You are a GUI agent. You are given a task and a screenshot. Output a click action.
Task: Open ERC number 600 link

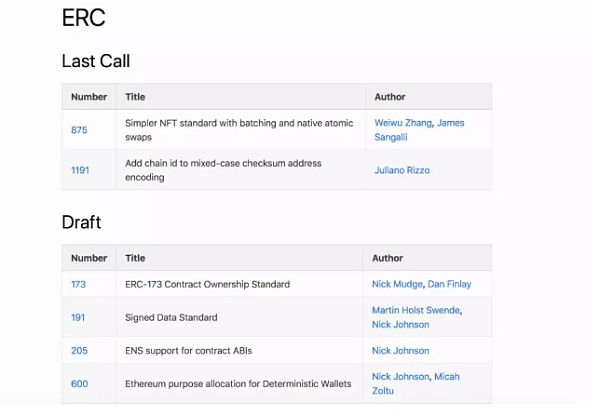pyautogui.click(x=79, y=384)
